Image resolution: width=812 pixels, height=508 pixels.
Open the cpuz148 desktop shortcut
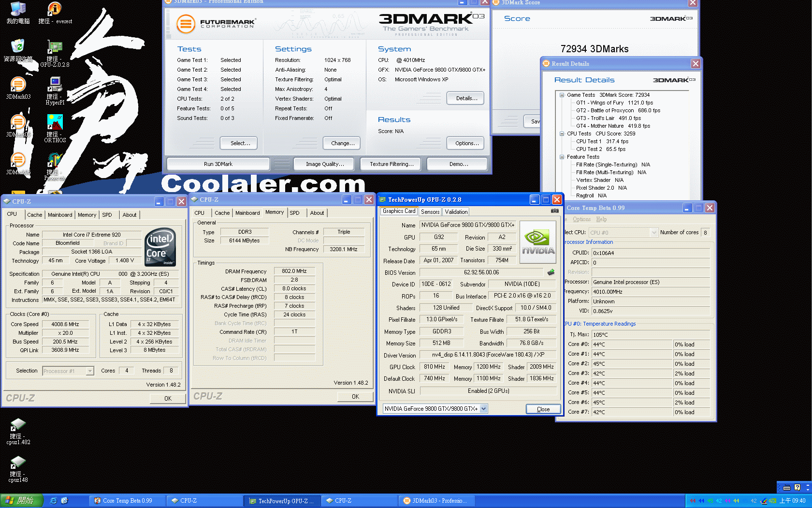coord(18,469)
